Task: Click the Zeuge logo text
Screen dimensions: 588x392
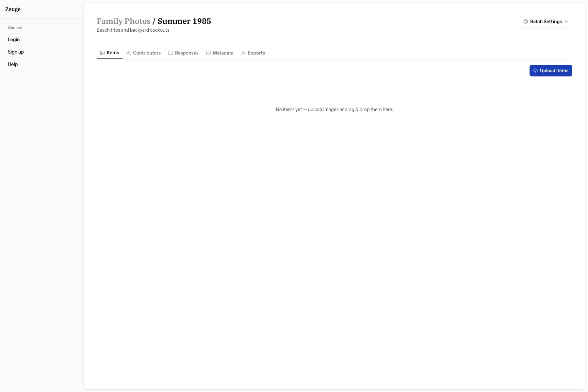Action: point(13,9)
